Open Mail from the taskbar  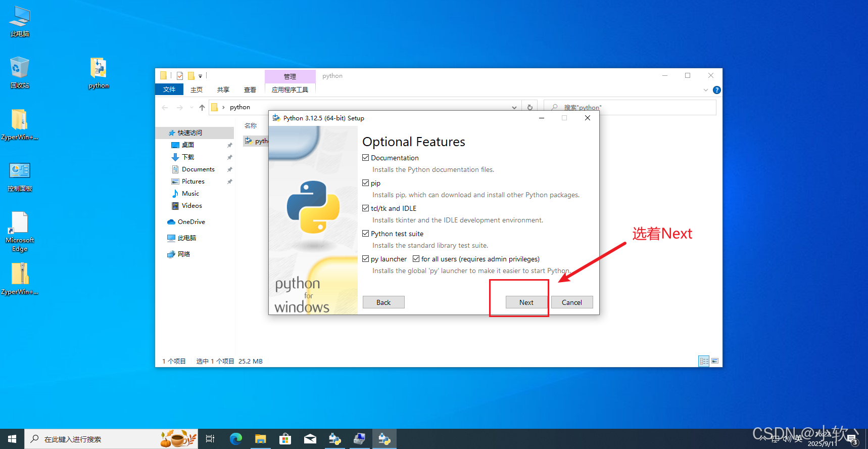[310, 439]
